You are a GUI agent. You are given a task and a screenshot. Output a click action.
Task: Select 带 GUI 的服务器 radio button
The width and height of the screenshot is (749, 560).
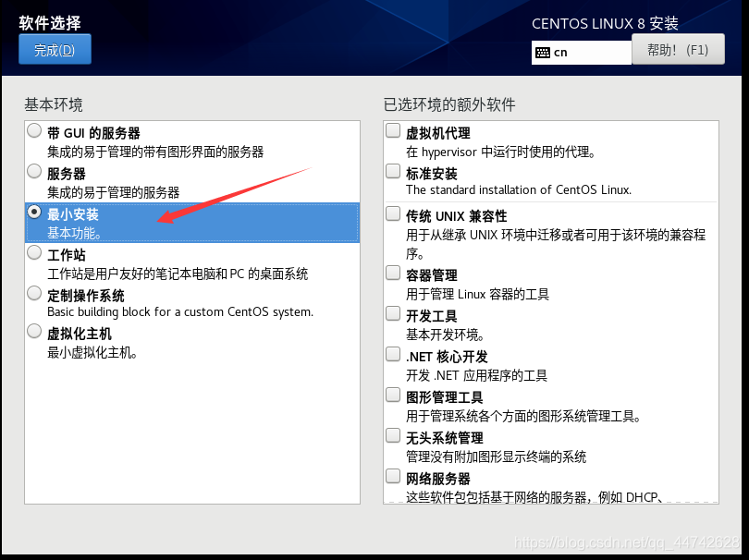tap(34, 131)
